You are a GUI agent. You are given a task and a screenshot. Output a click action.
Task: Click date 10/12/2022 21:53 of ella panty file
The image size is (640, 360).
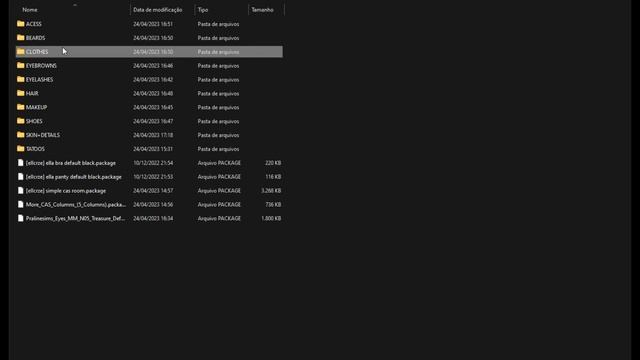[153, 177]
